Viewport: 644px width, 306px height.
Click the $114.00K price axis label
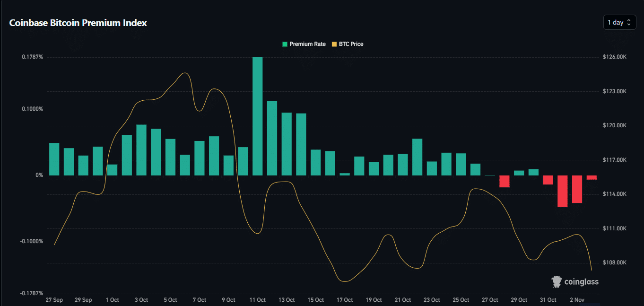point(615,194)
